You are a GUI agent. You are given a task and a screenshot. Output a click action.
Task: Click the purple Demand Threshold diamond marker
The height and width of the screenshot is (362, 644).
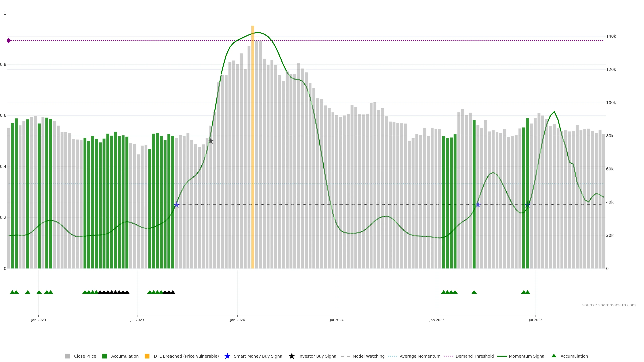[9, 40]
